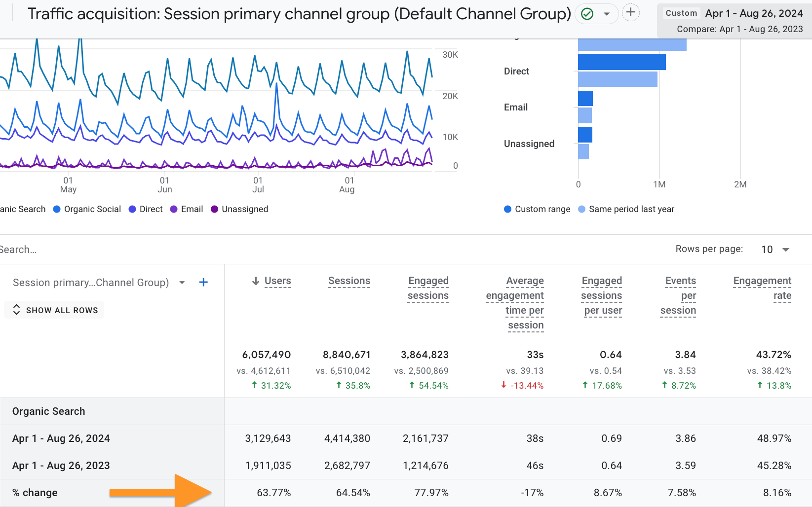Click the Email label in bar chart

coord(516,108)
